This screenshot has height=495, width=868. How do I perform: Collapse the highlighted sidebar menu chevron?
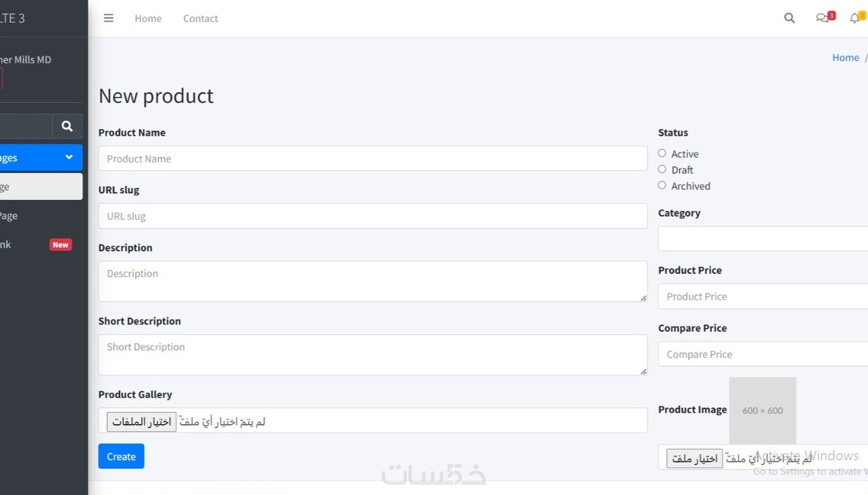click(69, 157)
